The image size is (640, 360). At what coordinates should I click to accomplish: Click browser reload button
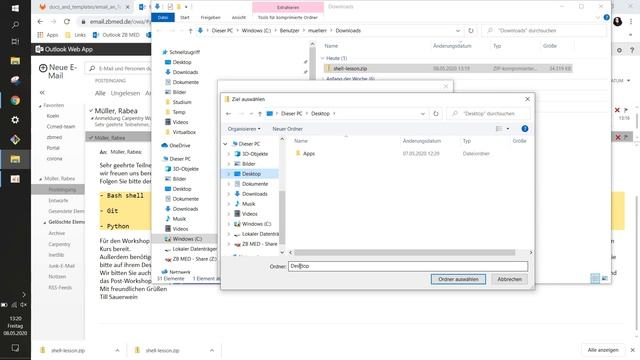click(67, 21)
